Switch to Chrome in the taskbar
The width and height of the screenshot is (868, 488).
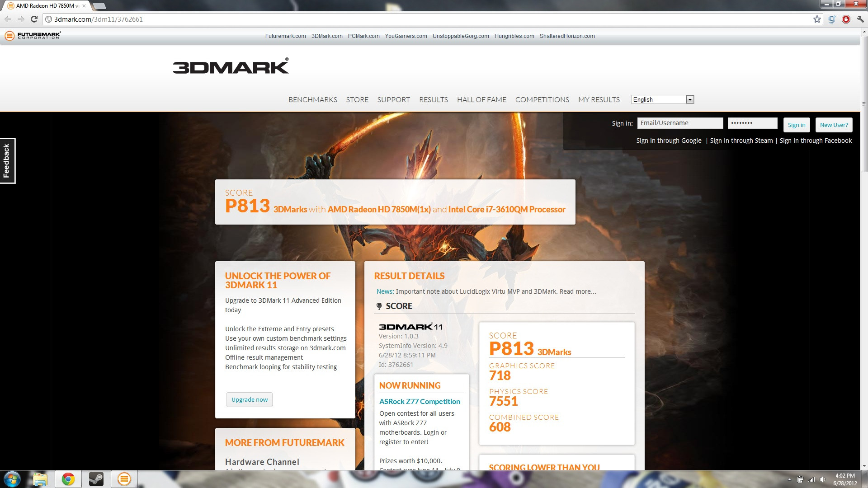click(68, 479)
